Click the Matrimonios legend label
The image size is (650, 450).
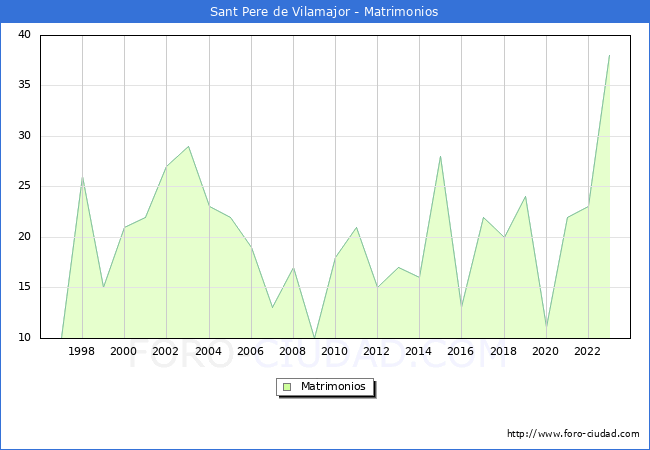[333, 386]
